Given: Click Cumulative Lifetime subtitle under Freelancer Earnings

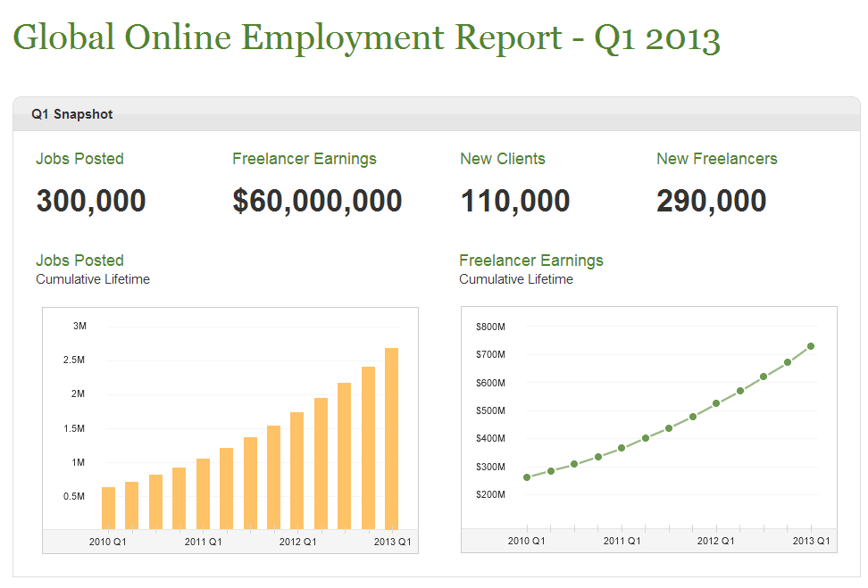Looking at the screenshot, I should (x=516, y=279).
